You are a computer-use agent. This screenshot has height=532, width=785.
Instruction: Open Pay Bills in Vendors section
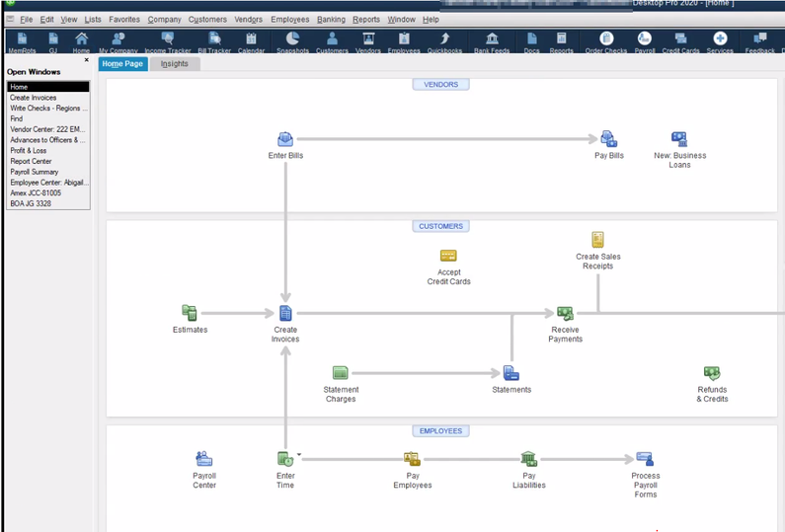click(608, 140)
